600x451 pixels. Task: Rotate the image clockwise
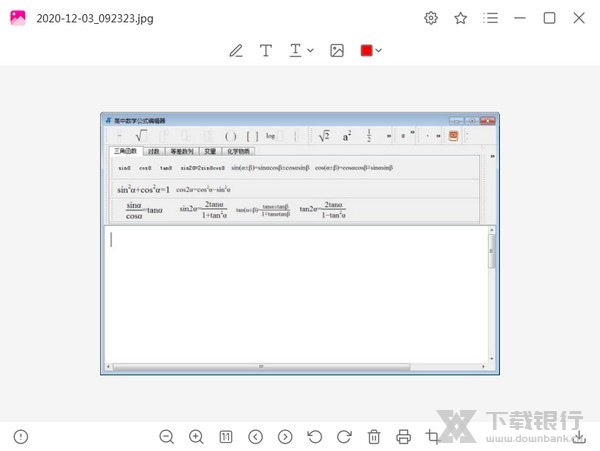[x=344, y=437]
